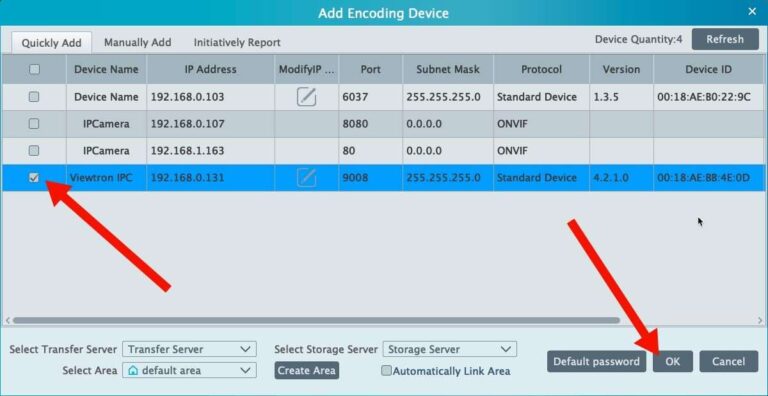Click Device ID 00:18:AE:B0:22:9C
The width and height of the screenshot is (768, 396).
(703, 97)
